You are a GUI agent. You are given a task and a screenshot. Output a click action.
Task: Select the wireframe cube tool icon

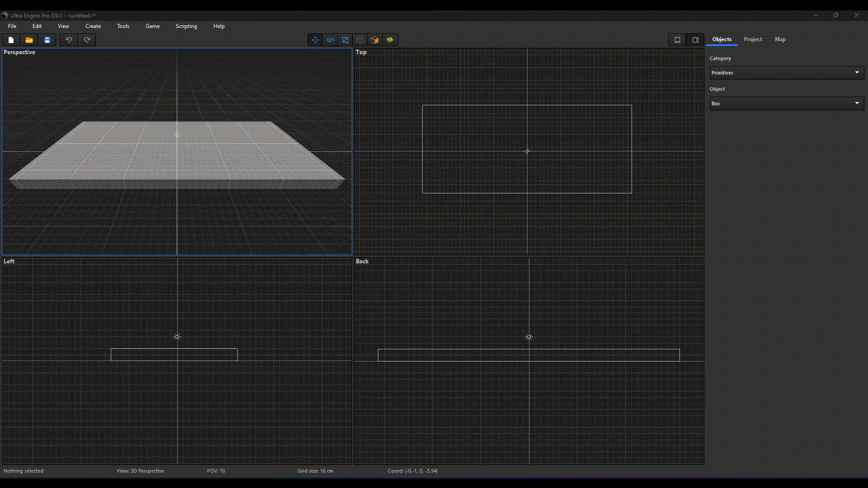[360, 40]
